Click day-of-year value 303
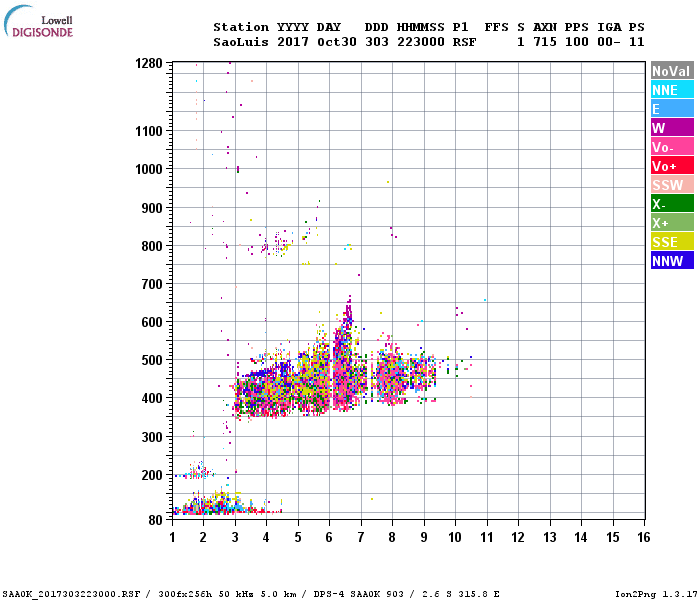 (377, 42)
